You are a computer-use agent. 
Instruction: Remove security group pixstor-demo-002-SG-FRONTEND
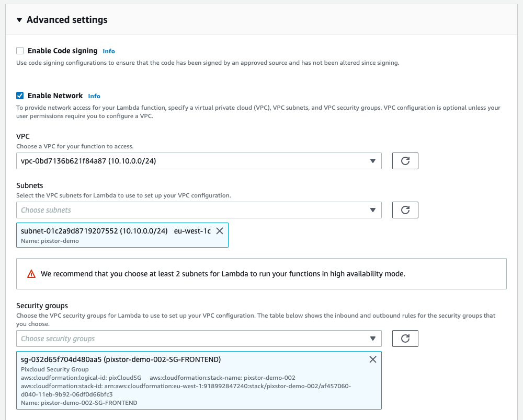(372, 359)
